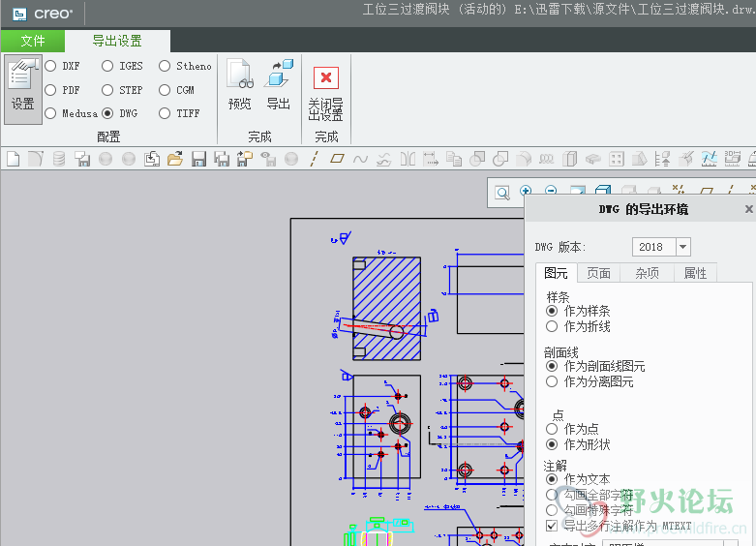
Task: Select 勾画特殊字符 annotation option
Action: 552,510
